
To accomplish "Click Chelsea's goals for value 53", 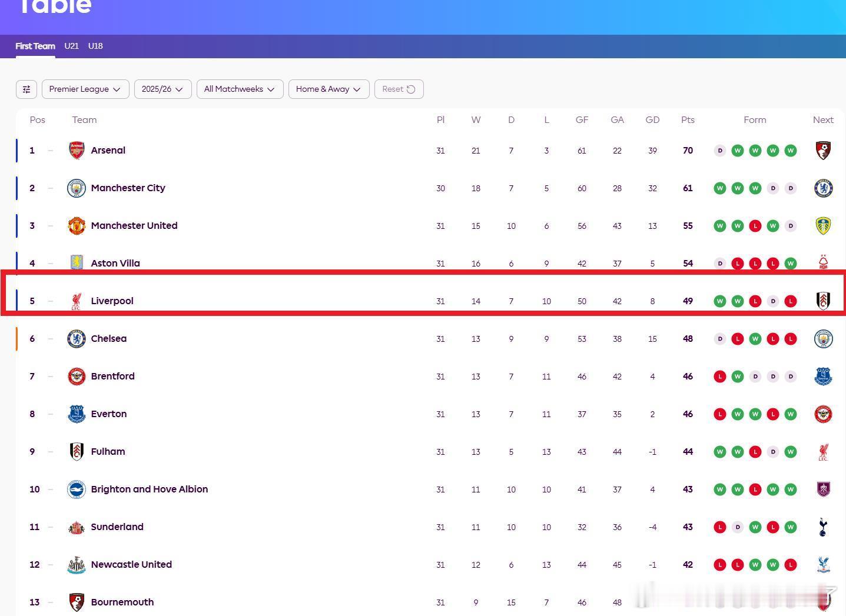I will click(x=582, y=339).
